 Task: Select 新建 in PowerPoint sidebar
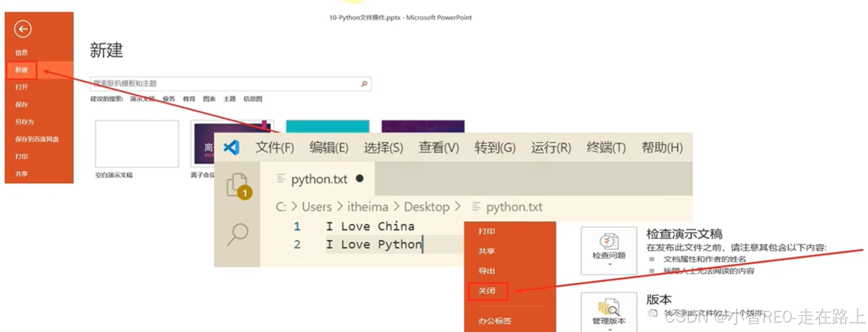(21, 70)
